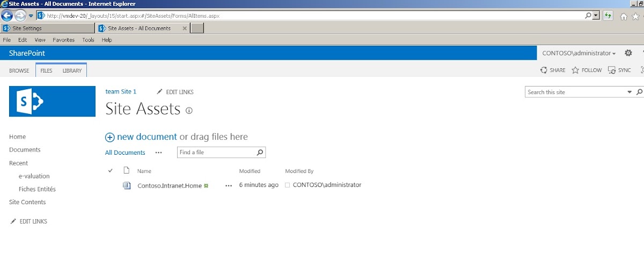Image resolution: width=644 pixels, height=259 pixels.
Task: Expand the CONTOSO\administrator user menu
Action: 579,53
